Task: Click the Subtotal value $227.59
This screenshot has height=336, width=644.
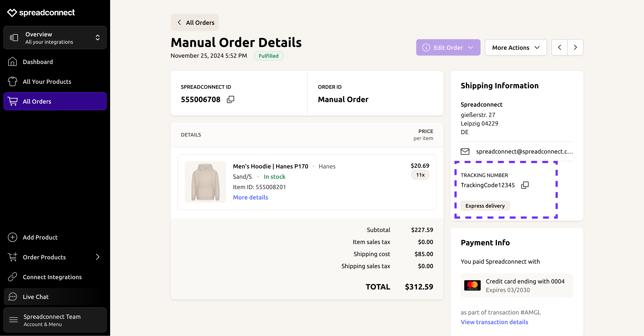Action: pos(422,230)
